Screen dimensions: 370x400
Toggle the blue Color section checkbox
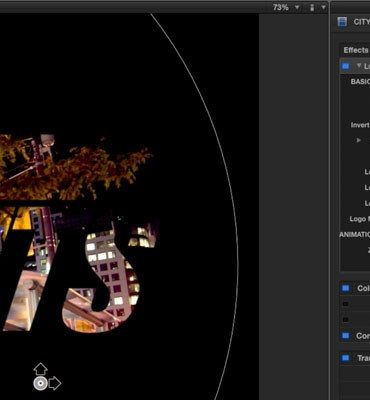[345, 288]
